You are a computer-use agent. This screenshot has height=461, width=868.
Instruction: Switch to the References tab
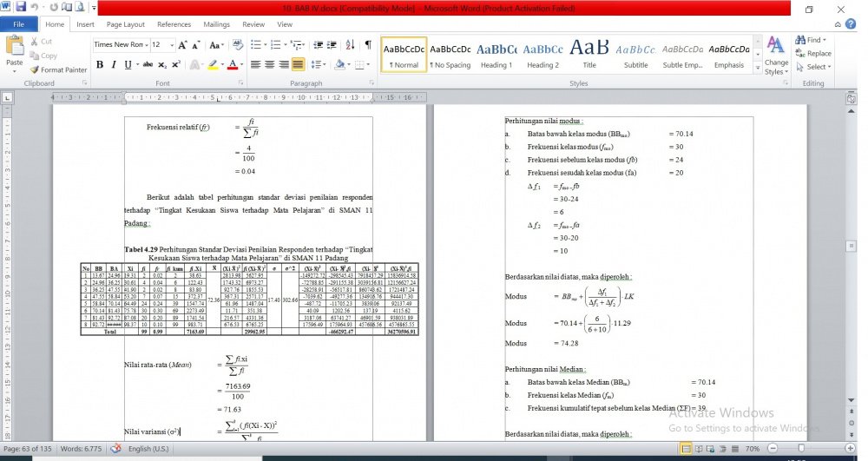point(174,24)
